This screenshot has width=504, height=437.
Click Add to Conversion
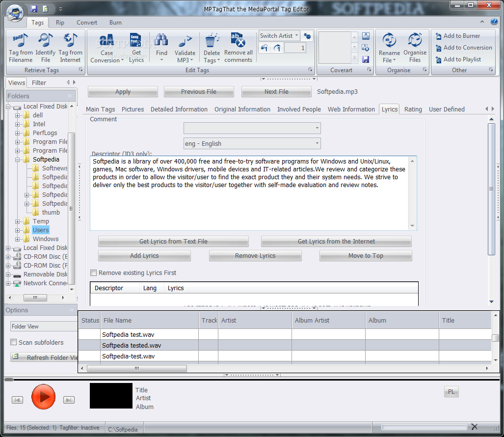[463, 48]
